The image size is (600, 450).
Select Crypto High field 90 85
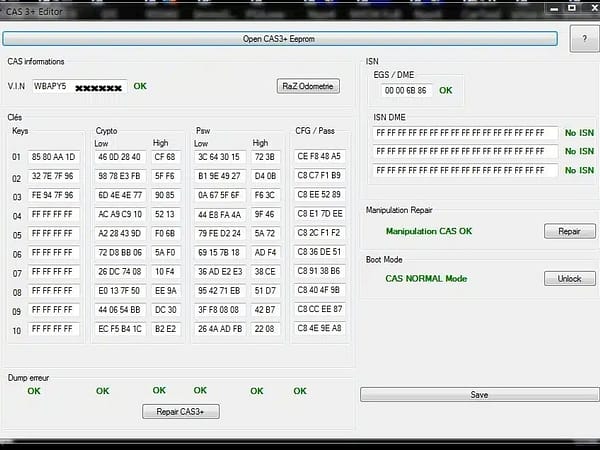[x=166, y=195]
